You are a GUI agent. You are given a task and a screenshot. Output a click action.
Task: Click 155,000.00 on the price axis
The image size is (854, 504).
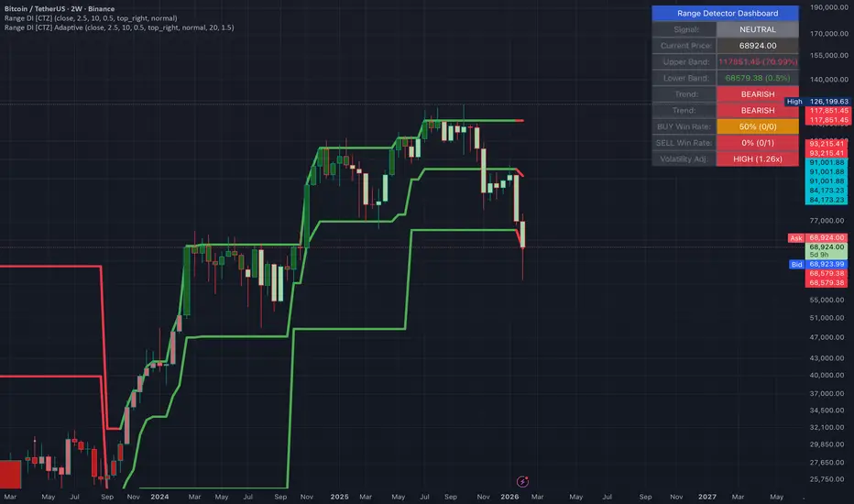pyautogui.click(x=829, y=56)
